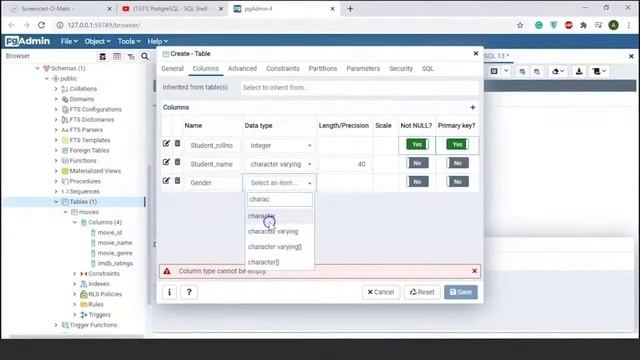Expand the Trigger Functions tree node
Image resolution: width=640 pixels, height=360 pixels.
[x=56, y=325]
